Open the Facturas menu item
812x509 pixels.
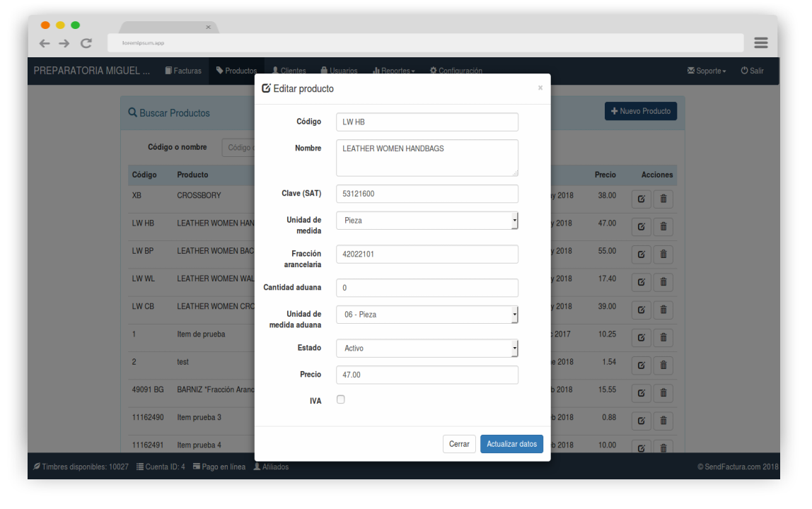pos(183,71)
